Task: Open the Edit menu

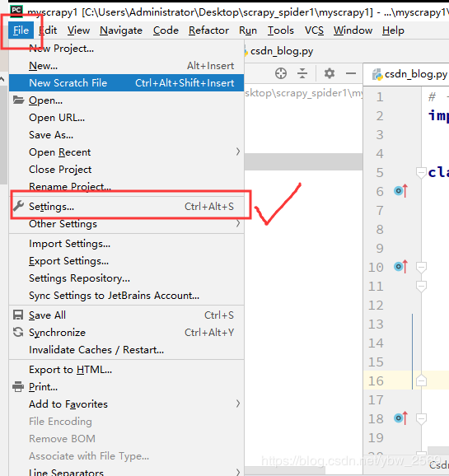Action: (48, 30)
